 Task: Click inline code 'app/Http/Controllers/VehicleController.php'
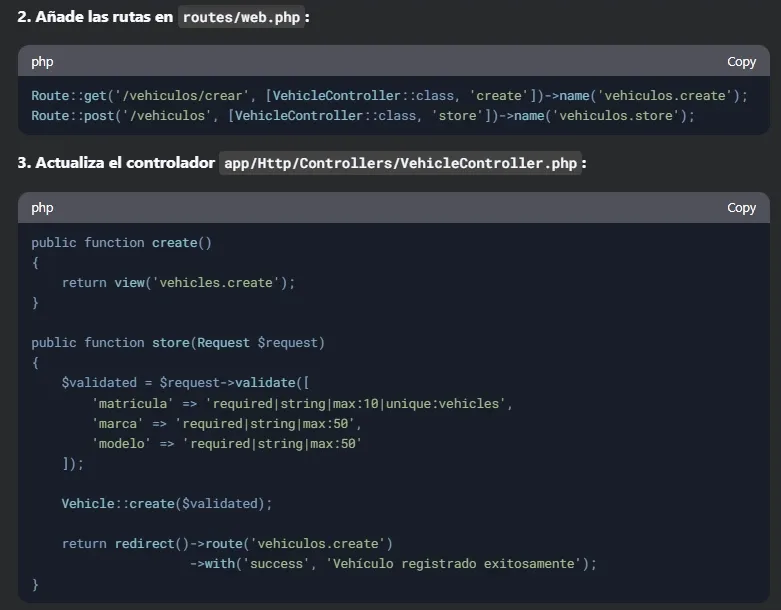click(400, 163)
